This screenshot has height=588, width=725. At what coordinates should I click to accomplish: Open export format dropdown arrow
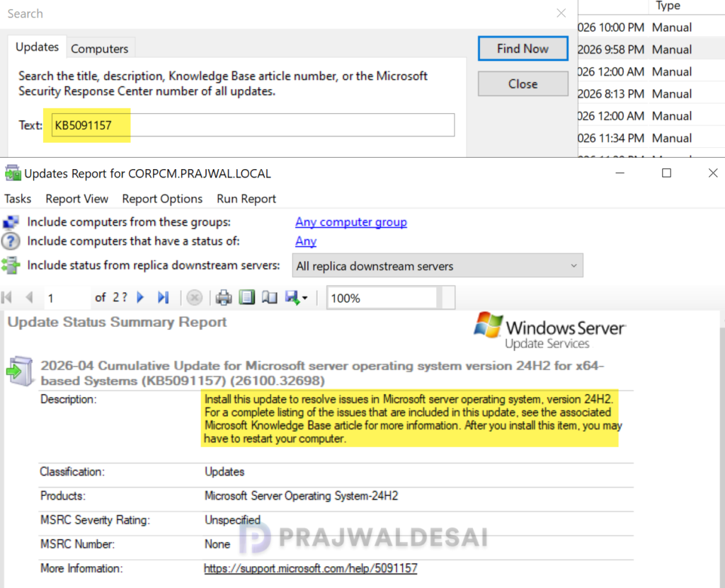click(304, 299)
